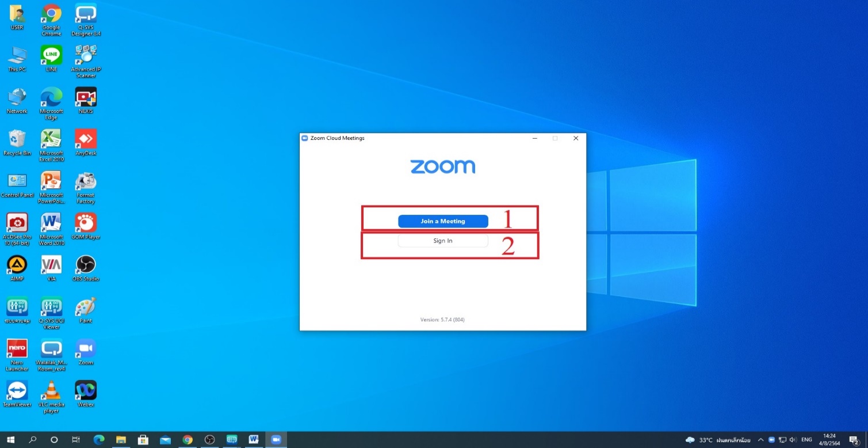This screenshot has height=448, width=868.
Task: Open Task View on the taskbar
Action: pos(75,440)
